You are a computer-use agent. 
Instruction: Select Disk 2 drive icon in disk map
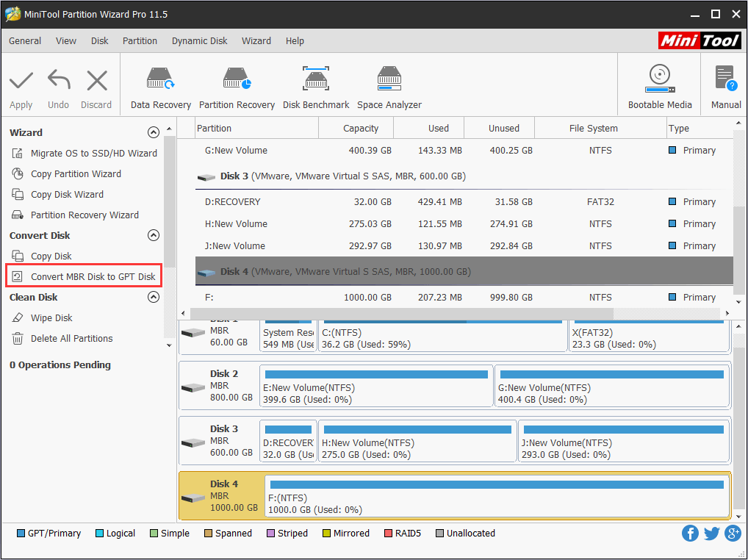[193, 387]
